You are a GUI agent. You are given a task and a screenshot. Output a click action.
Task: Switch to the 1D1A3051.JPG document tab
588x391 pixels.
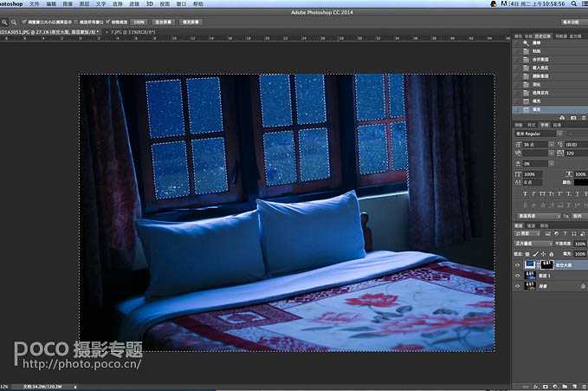pos(49,32)
